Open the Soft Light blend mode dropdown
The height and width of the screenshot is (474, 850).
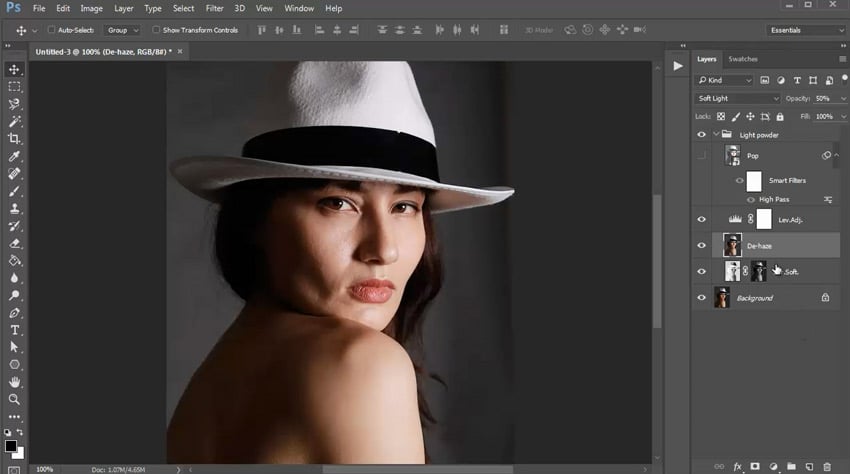[738, 98]
